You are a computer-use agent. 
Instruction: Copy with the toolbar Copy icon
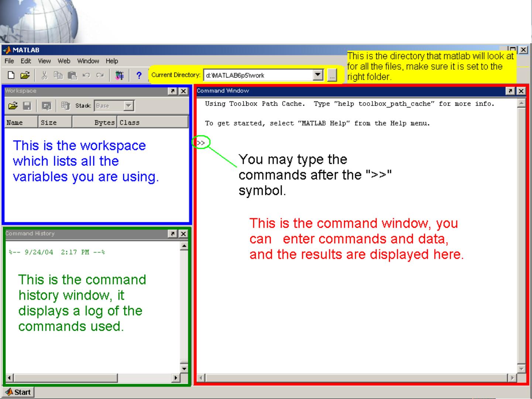pos(58,75)
